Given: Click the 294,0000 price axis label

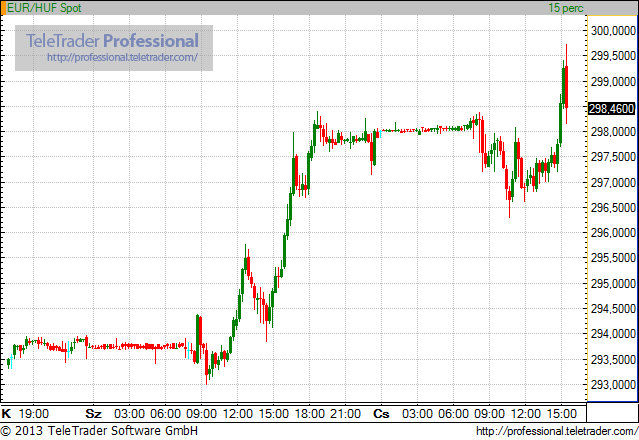Looking at the screenshot, I should (x=613, y=334).
